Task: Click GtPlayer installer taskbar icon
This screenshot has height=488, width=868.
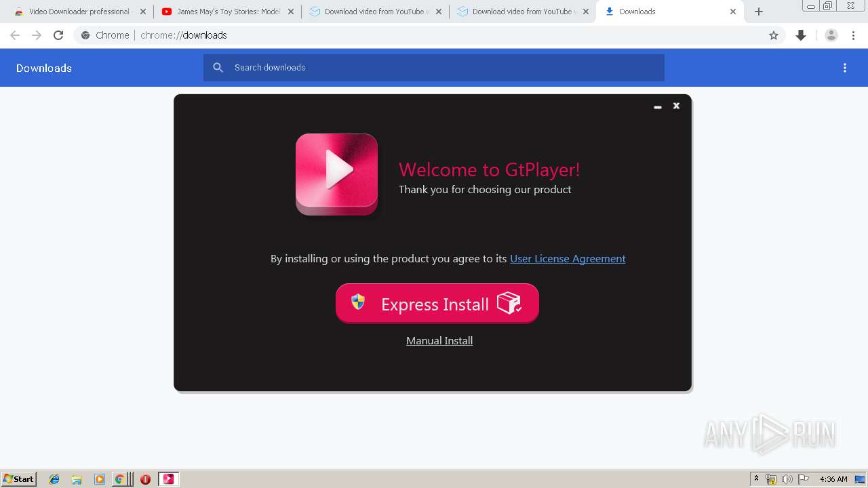Action: click(x=168, y=479)
